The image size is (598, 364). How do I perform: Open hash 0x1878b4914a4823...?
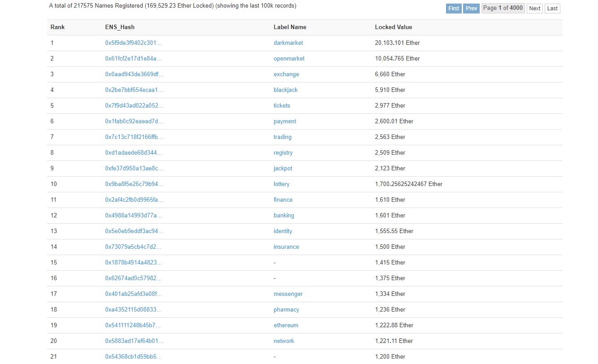tap(133, 263)
